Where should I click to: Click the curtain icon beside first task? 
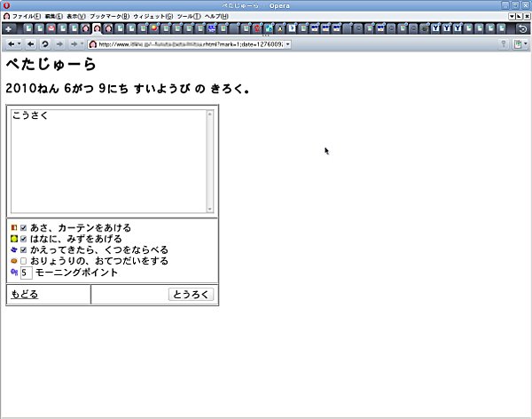click(x=14, y=228)
